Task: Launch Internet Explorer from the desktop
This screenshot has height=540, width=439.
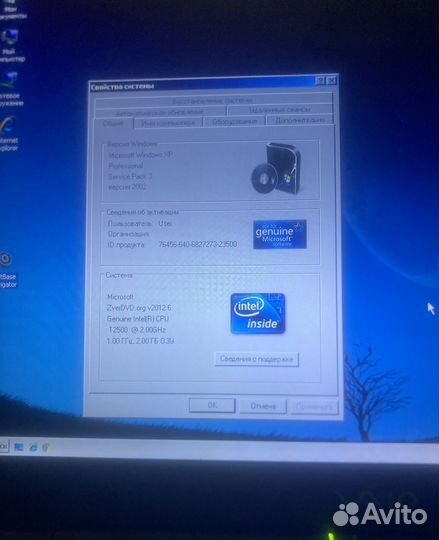Action: coord(8,134)
